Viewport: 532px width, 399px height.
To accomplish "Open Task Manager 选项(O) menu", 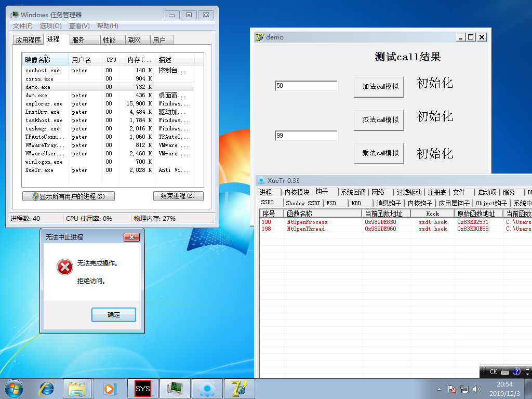I will tap(50, 26).
